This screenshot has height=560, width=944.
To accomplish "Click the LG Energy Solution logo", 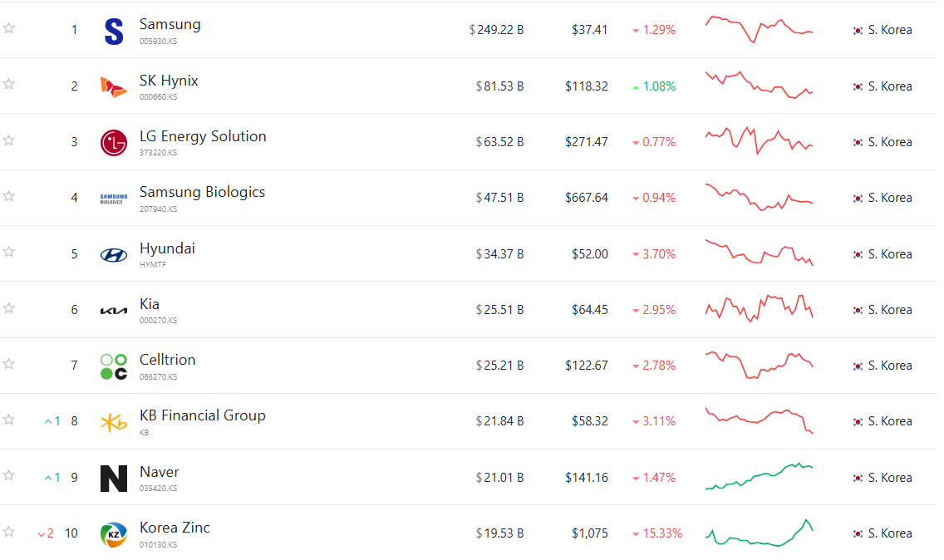I will [x=114, y=142].
